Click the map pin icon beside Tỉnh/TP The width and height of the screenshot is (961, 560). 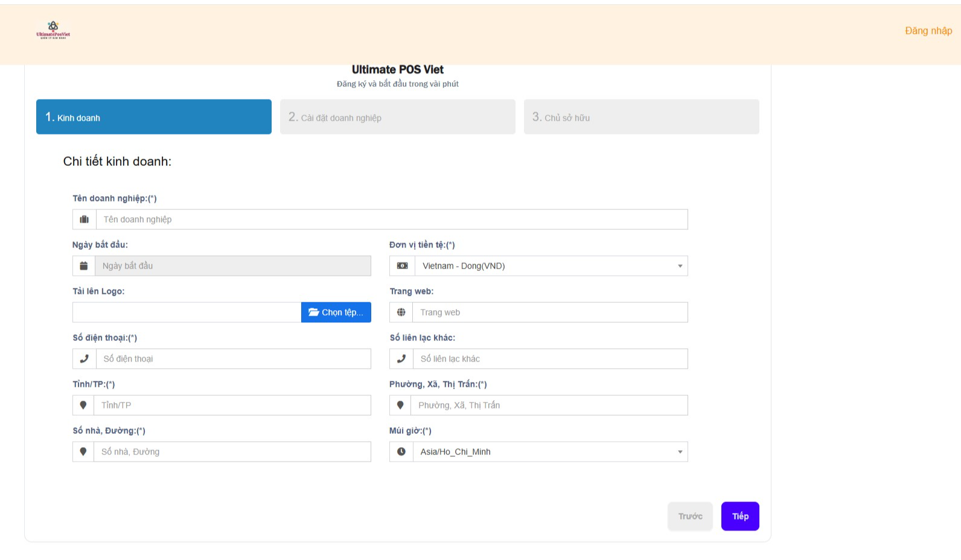[83, 406]
